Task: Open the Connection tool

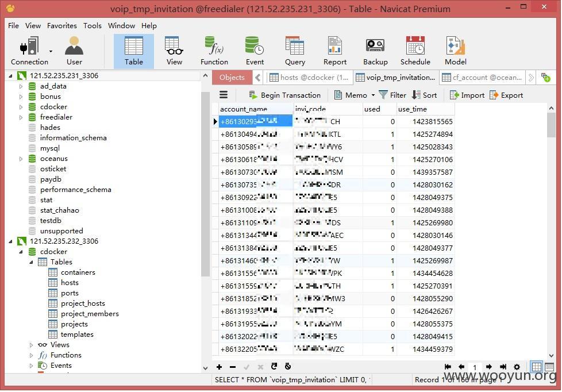Action: (29, 51)
